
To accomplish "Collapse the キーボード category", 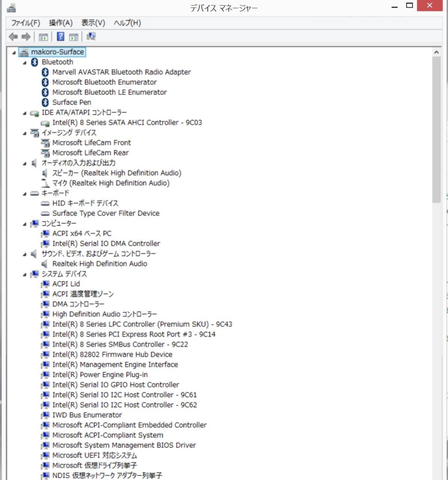I will click(25, 194).
